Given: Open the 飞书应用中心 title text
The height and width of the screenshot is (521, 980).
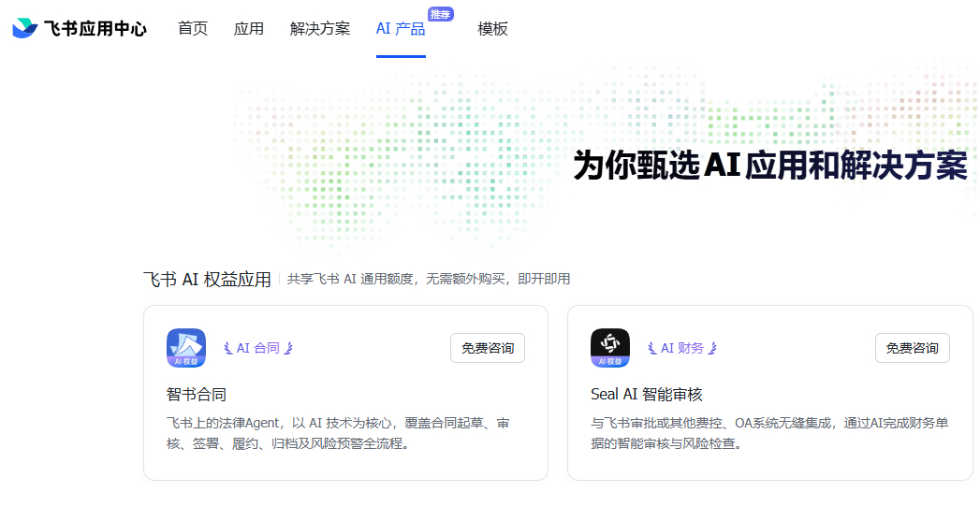Looking at the screenshot, I should tap(95, 29).
